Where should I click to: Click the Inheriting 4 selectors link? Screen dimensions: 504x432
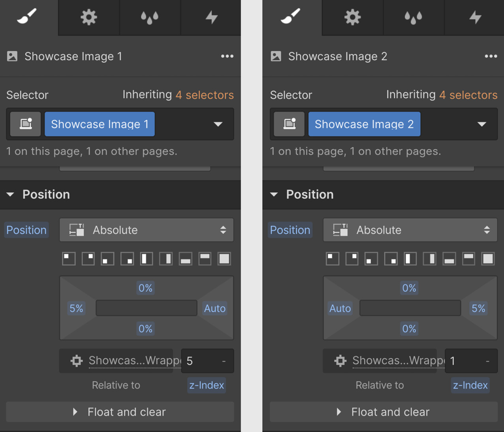tap(204, 95)
